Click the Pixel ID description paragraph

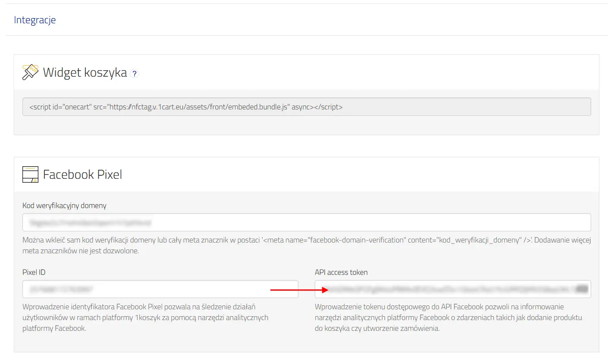(145, 317)
